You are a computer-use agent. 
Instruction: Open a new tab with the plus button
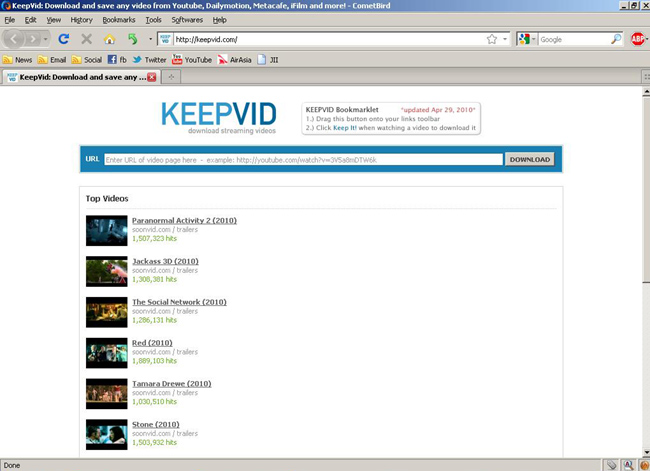[171, 77]
